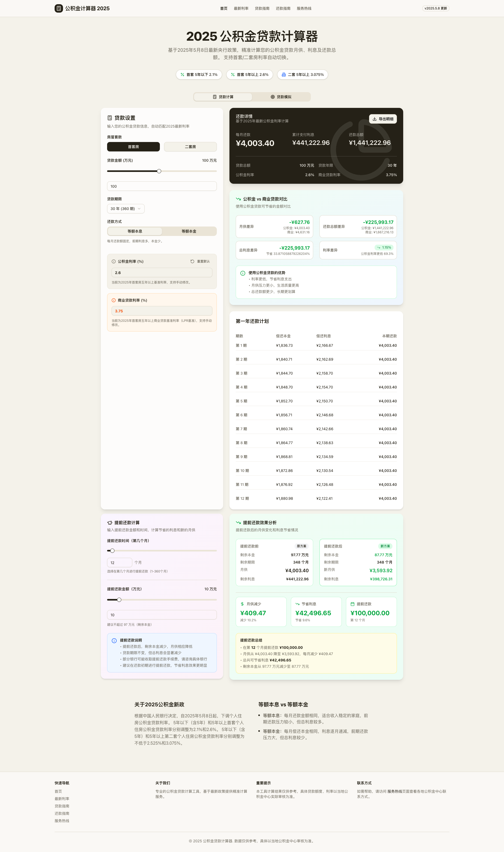Viewport: 504px width, 852px height.
Task: Click the piggy bank icon in 提前还款计算 panel
Action: [x=109, y=523]
